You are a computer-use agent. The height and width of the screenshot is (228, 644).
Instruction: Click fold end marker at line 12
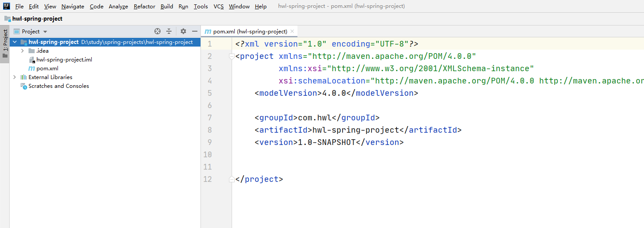click(231, 179)
